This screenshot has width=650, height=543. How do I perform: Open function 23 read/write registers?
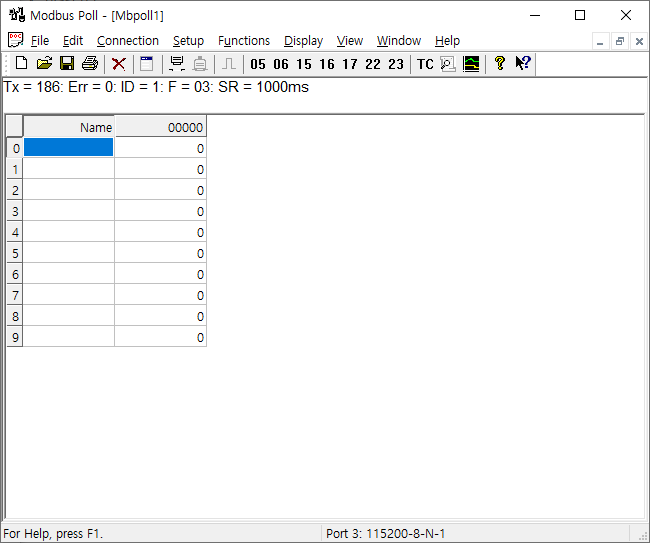tap(396, 64)
